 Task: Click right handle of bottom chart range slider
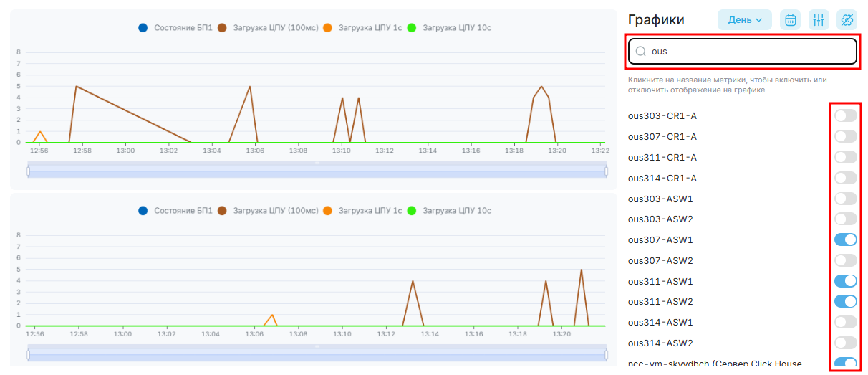[x=606, y=354]
